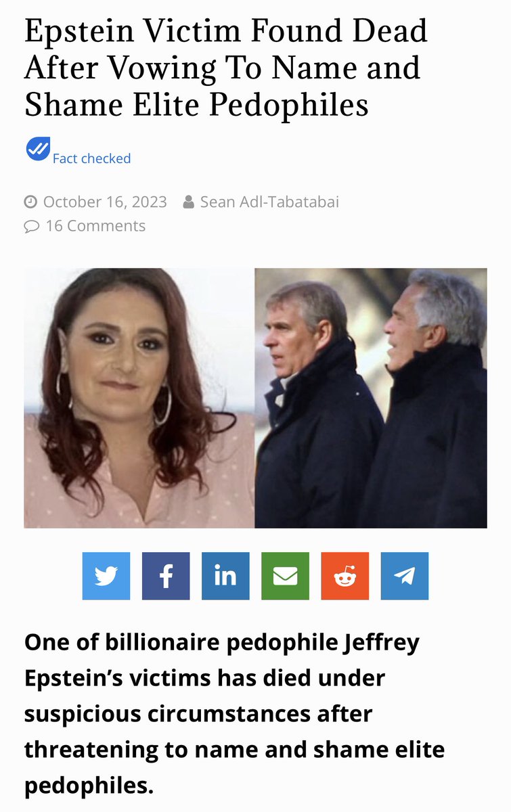The image size is (511, 812).
Task: View the 16 Comments section
Action: (x=95, y=226)
